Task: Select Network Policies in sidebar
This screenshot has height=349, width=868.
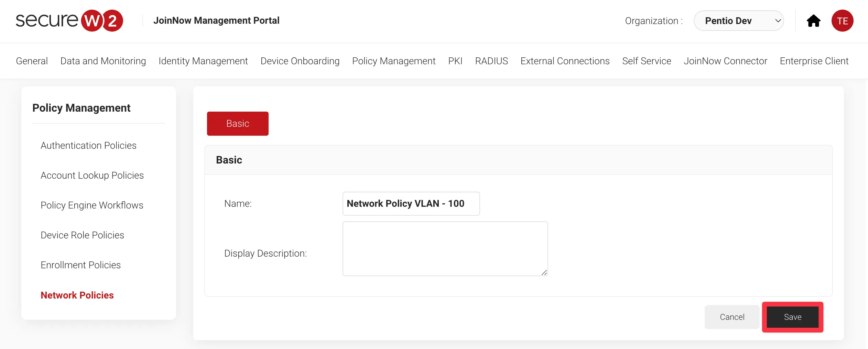Action: click(77, 295)
